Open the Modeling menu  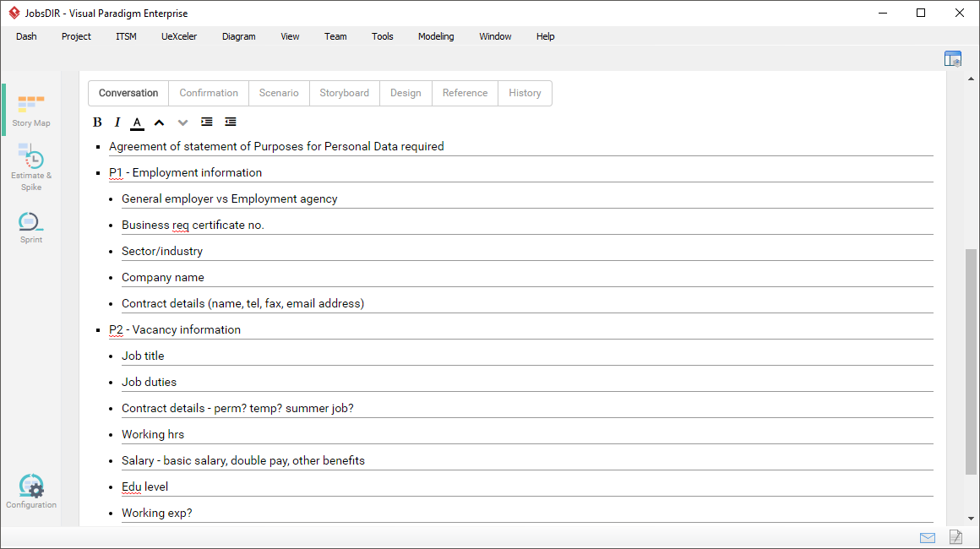click(x=436, y=36)
